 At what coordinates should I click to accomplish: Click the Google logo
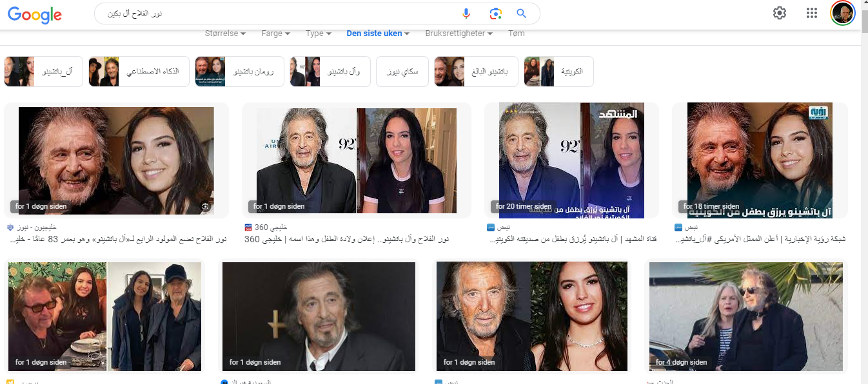pos(35,14)
